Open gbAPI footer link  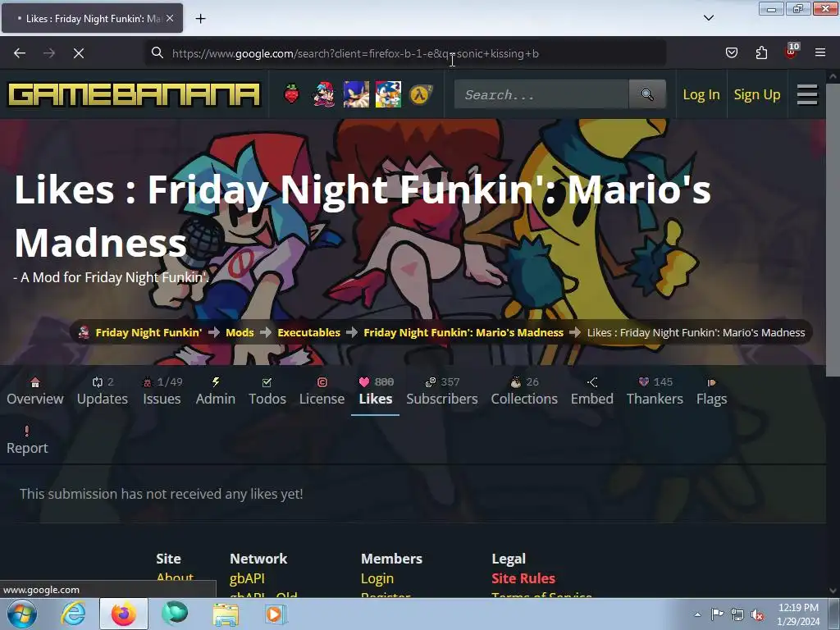[247, 578]
